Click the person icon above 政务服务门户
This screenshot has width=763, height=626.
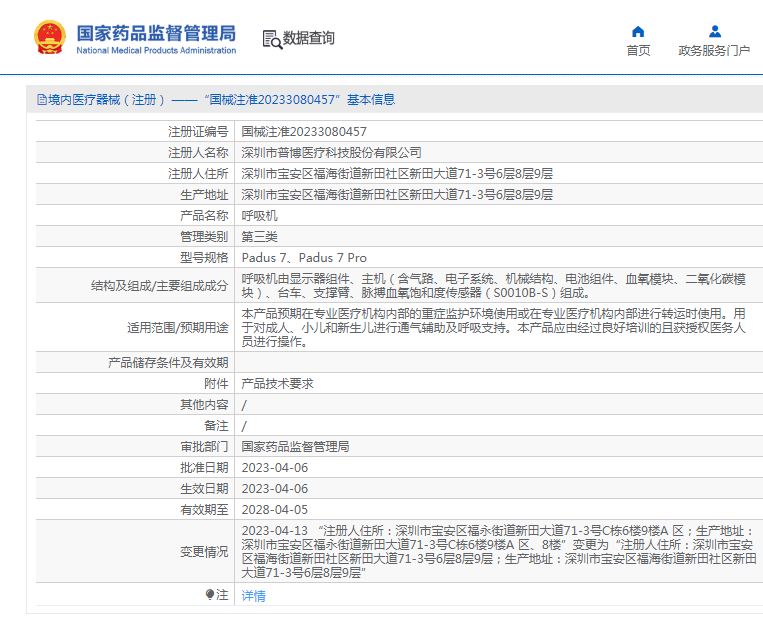(x=714, y=31)
